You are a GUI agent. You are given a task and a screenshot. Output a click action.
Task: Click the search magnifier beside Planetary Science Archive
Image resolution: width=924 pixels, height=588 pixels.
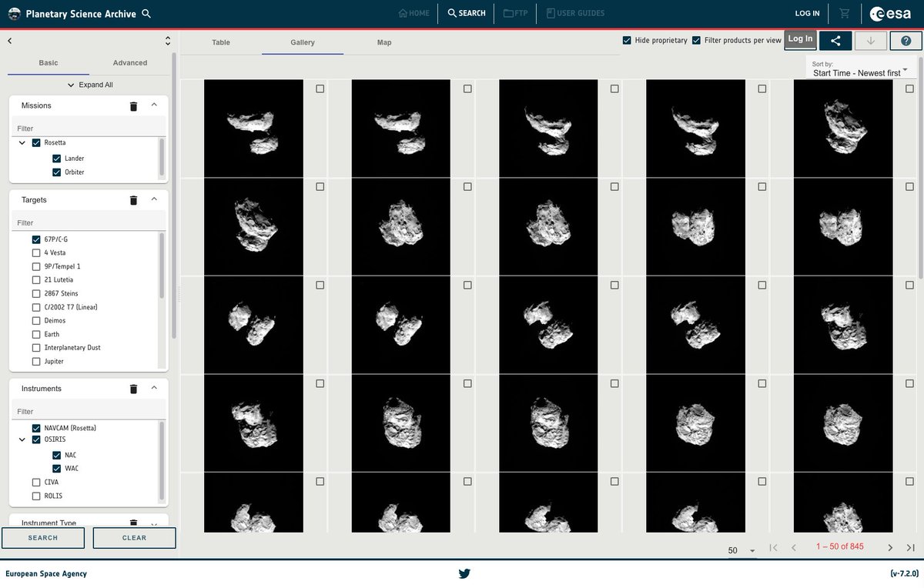146,14
